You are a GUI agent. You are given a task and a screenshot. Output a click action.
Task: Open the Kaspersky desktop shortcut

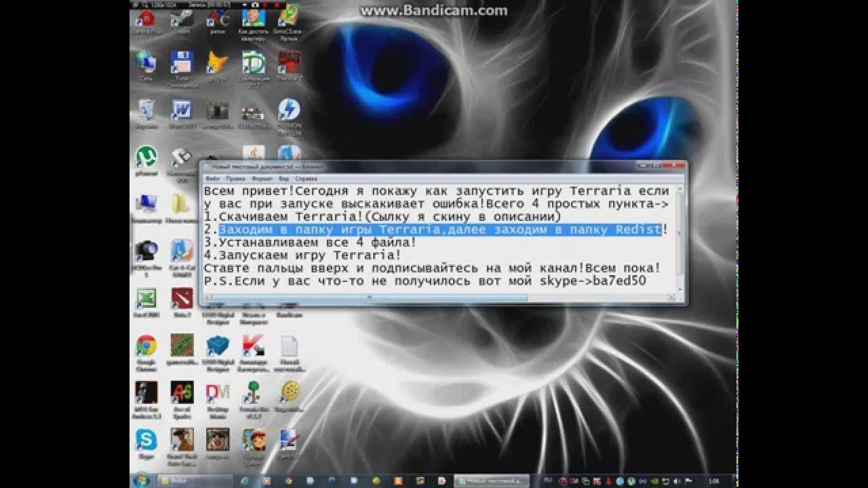[253, 346]
